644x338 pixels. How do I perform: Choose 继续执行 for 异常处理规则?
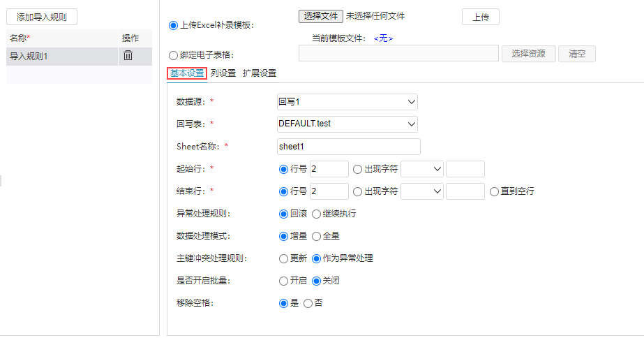pyautogui.click(x=316, y=214)
